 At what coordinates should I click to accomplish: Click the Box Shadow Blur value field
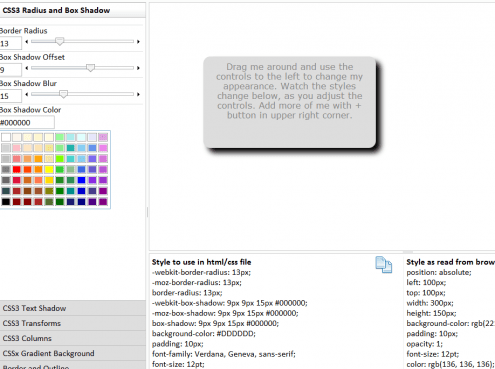click(x=10, y=96)
